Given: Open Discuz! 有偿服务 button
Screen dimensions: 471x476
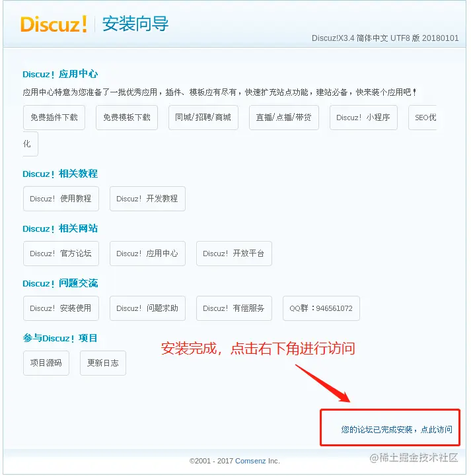Looking at the screenshot, I should (234, 308).
